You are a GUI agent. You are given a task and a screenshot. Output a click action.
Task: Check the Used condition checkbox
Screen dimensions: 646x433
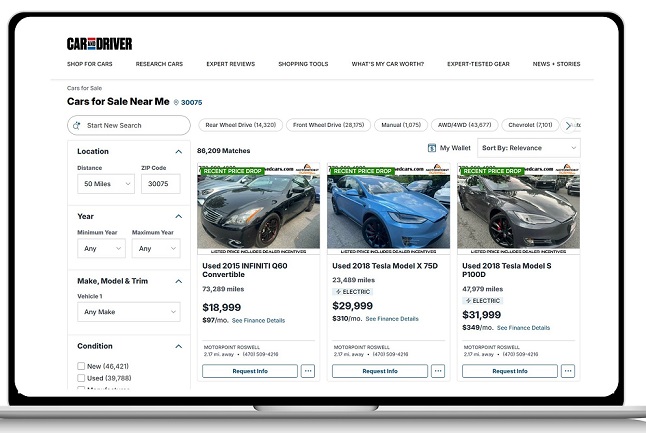[82, 378]
